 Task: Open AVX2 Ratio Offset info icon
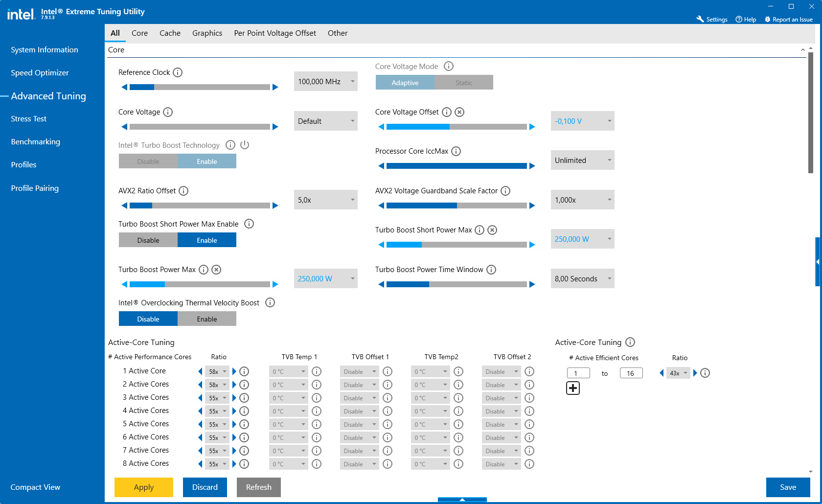(x=183, y=191)
